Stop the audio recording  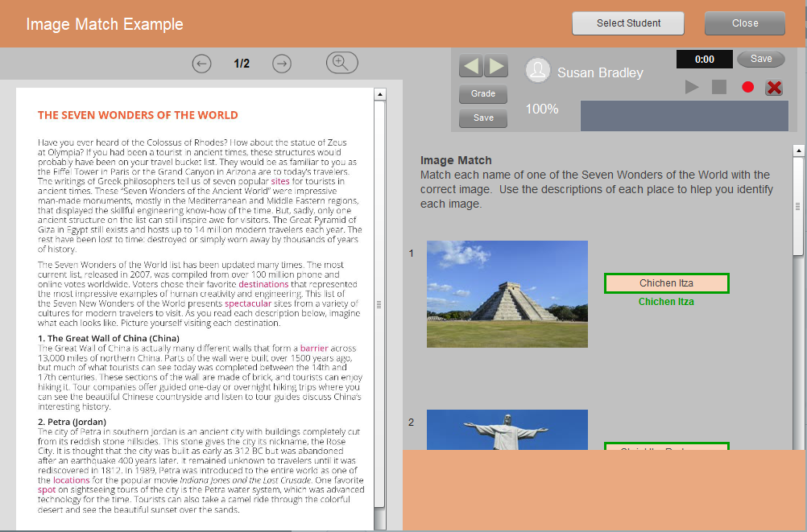pyautogui.click(x=719, y=87)
